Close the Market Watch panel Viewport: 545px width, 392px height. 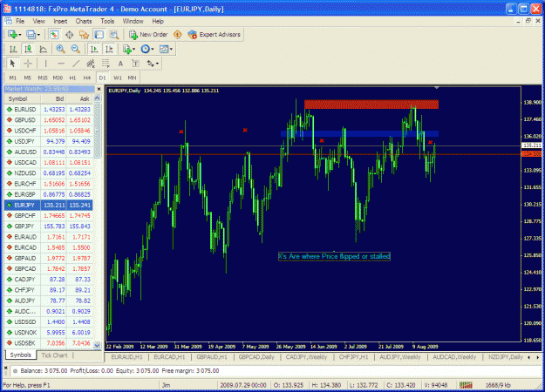(99, 89)
